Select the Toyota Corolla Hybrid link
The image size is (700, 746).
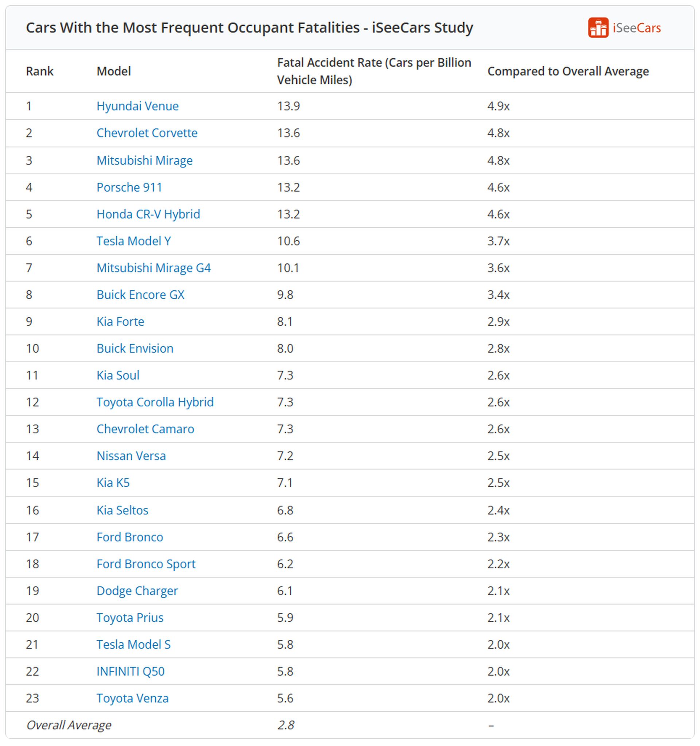(155, 402)
